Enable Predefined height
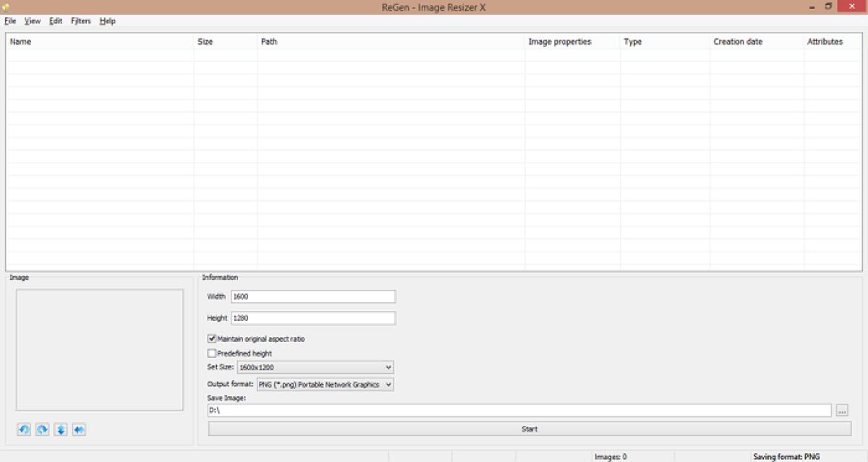 coord(211,353)
